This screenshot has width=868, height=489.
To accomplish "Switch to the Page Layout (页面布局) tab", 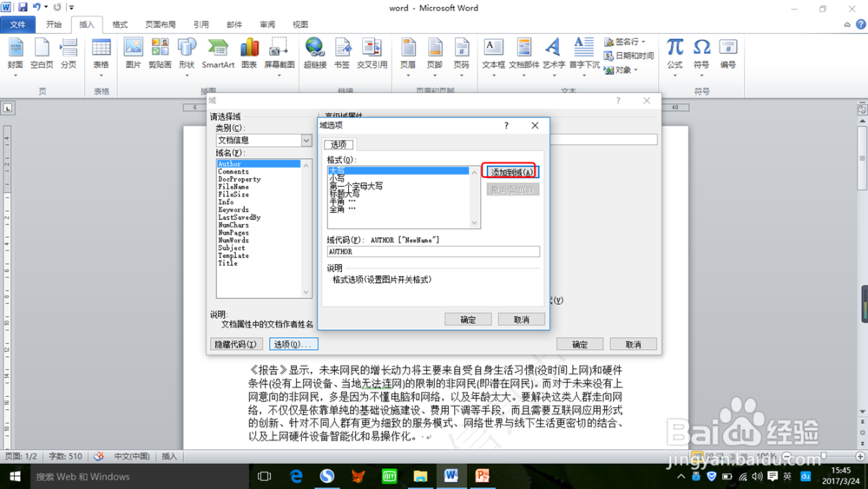I will 161,24.
